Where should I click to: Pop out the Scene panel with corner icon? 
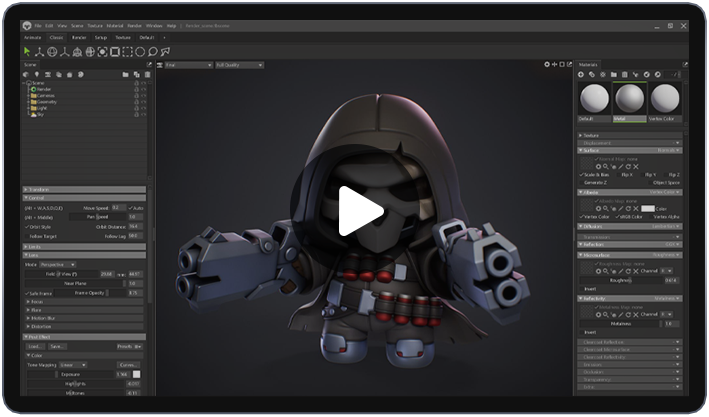click(149, 65)
